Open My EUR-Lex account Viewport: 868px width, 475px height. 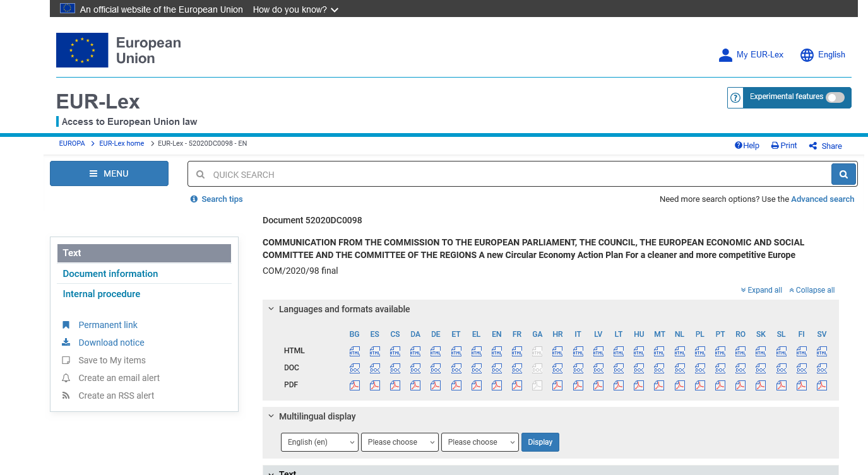coord(751,55)
